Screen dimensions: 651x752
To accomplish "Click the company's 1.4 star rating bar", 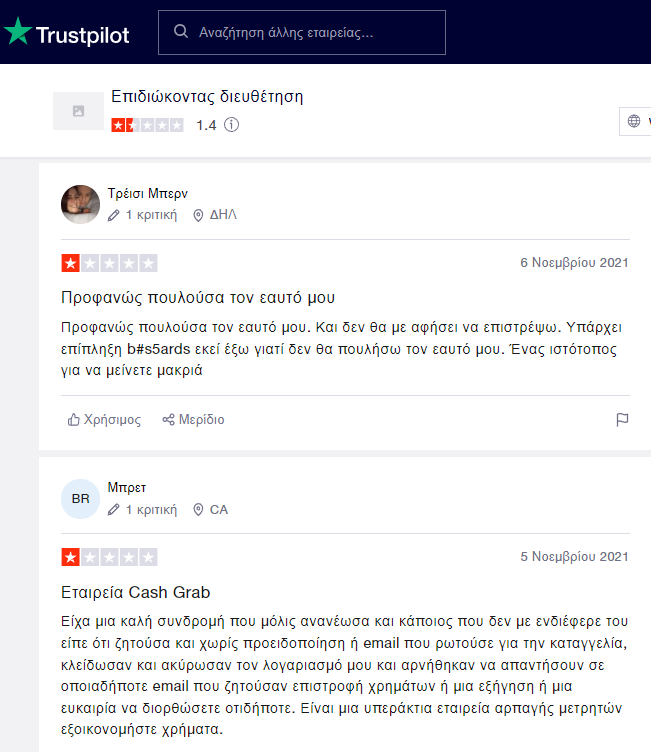I will click(147, 125).
